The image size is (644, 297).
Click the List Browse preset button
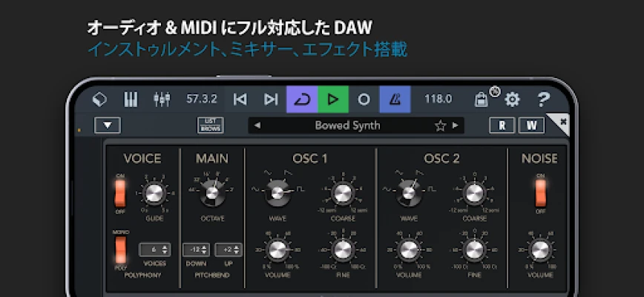[x=209, y=125]
